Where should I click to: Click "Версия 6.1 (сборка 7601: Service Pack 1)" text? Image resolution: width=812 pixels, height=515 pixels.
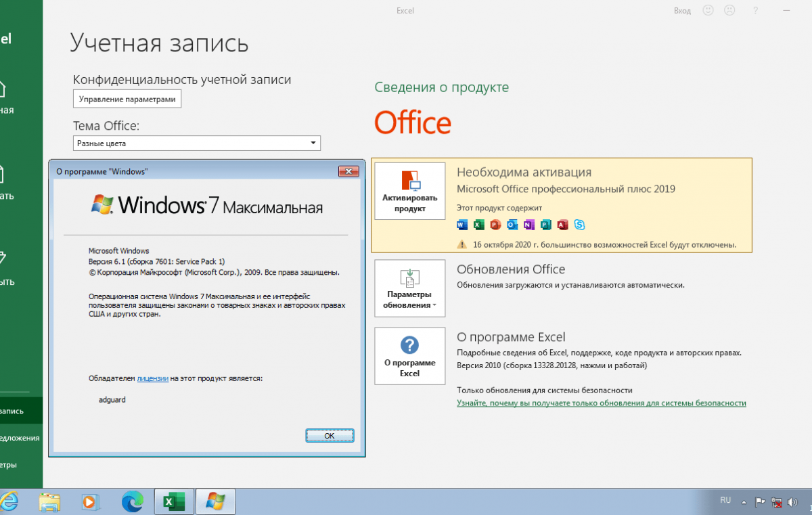(156, 261)
